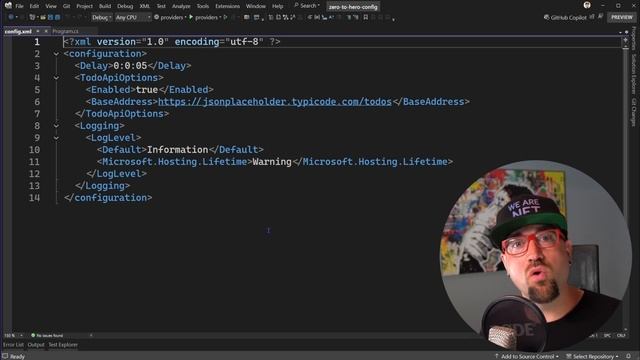Click the Warning log level value
This screenshot has width=640, height=360.
click(272, 162)
